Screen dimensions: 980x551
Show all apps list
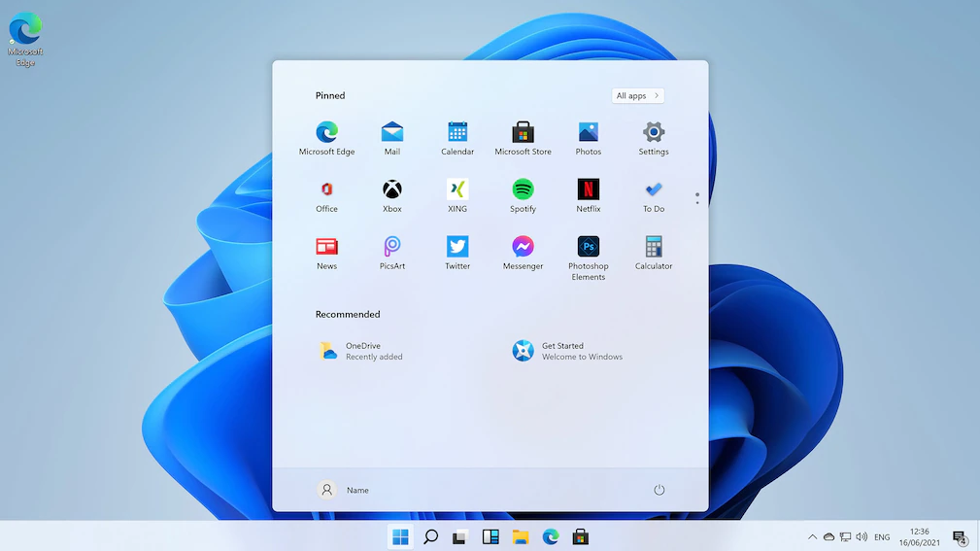pos(637,95)
